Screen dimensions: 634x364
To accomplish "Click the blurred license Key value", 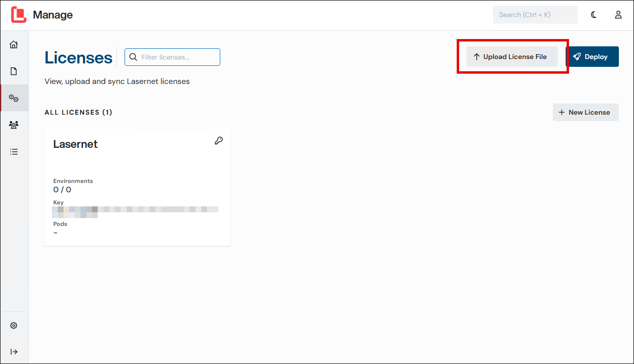I will point(135,212).
